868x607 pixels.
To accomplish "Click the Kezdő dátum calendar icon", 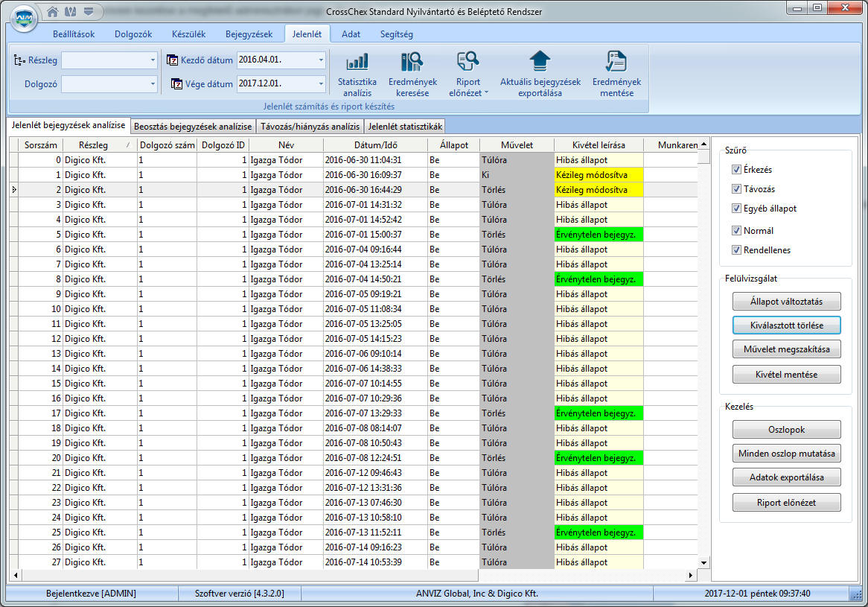I will click(x=173, y=60).
